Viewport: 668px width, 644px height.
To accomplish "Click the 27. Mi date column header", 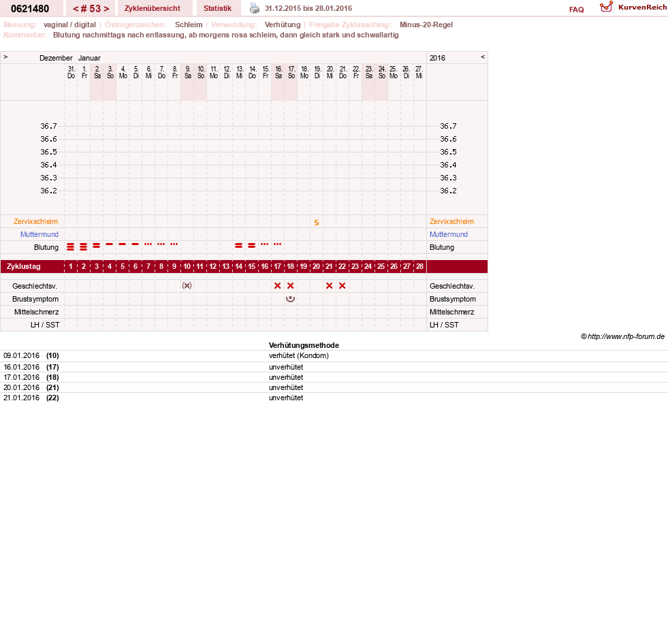I will point(419,72).
